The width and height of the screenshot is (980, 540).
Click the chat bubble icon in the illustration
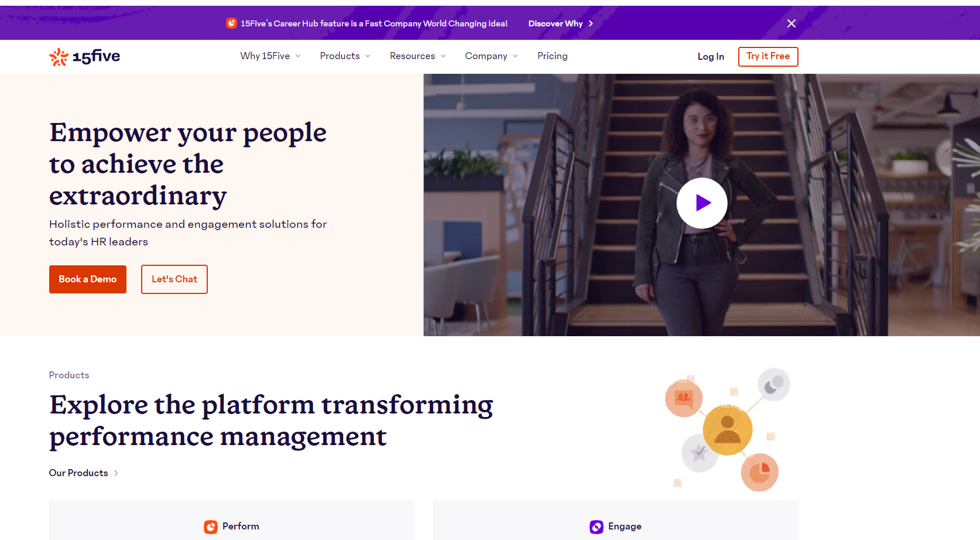pos(684,398)
